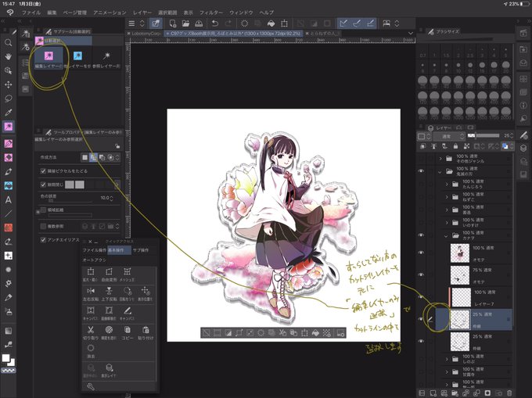Switch to the ファイル操作 Quick Access tab
This screenshot has height=398, width=532.
coord(95,250)
